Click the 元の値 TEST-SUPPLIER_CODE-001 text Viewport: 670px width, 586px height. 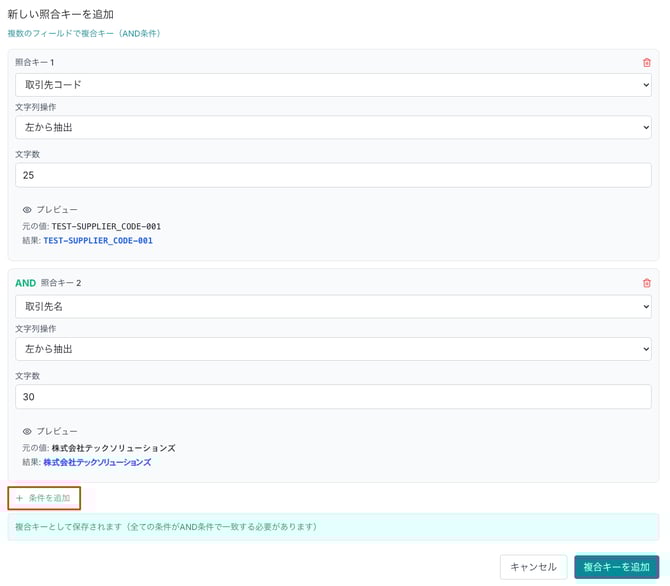tap(106, 226)
